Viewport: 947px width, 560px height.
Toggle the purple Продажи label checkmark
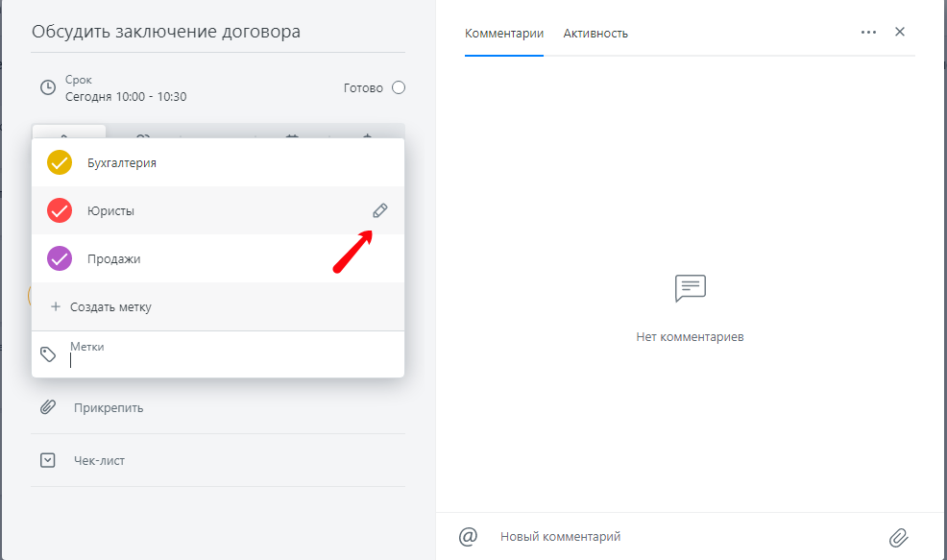tap(60, 258)
